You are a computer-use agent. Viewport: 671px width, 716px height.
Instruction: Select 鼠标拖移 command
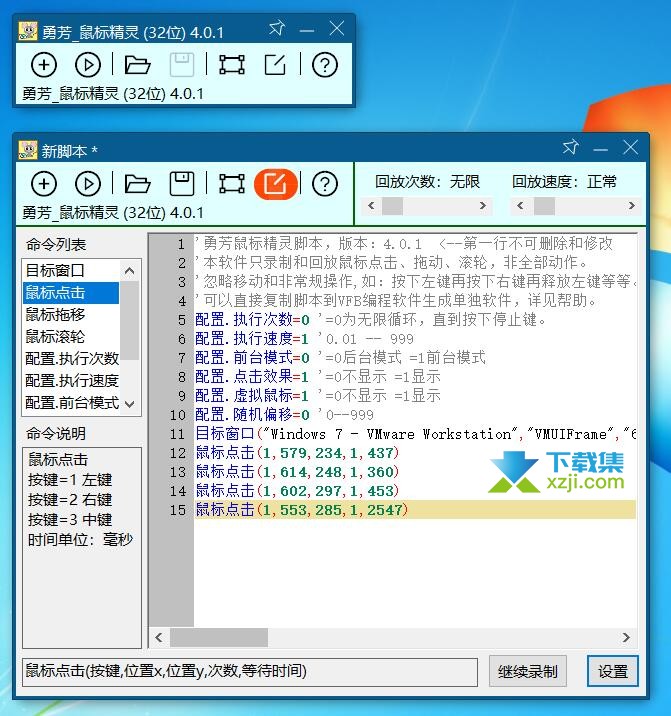click(71, 315)
